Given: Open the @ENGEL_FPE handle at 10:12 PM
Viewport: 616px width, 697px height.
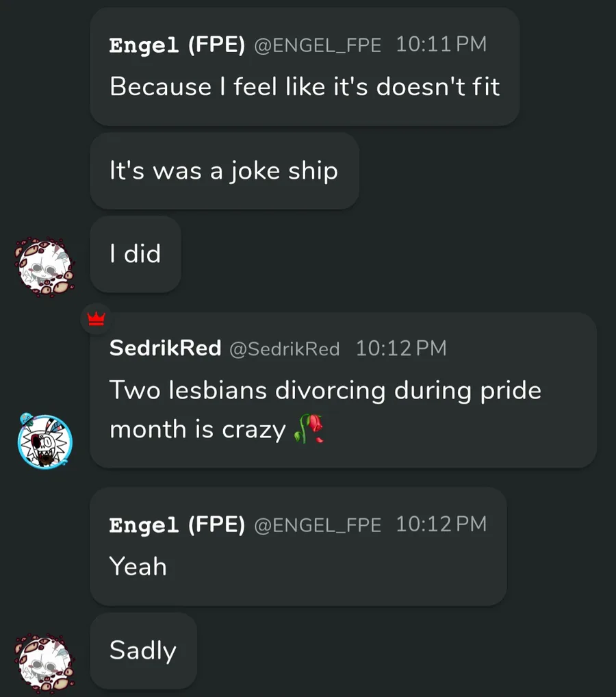Looking at the screenshot, I should pos(318,525).
